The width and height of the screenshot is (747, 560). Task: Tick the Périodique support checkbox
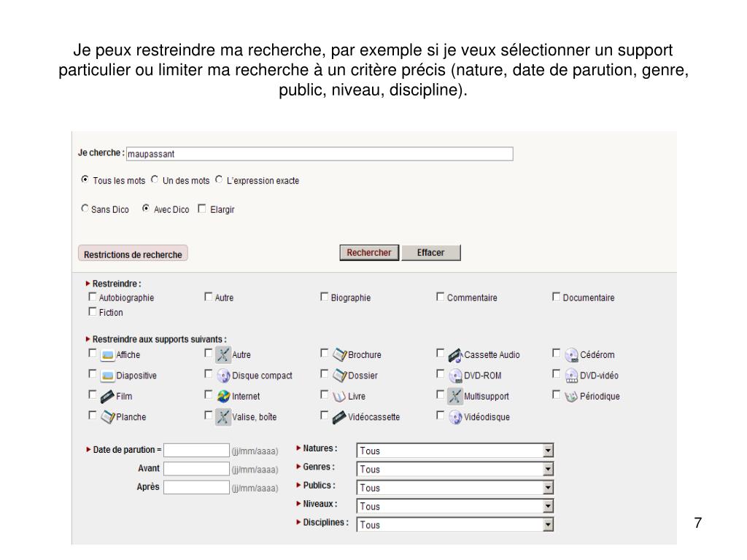tap(556, 394)
